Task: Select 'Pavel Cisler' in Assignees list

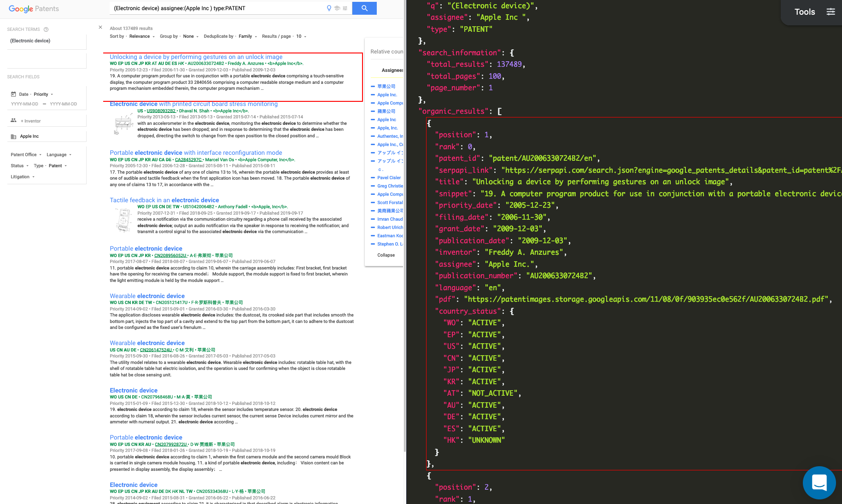Action: [389, 178]
